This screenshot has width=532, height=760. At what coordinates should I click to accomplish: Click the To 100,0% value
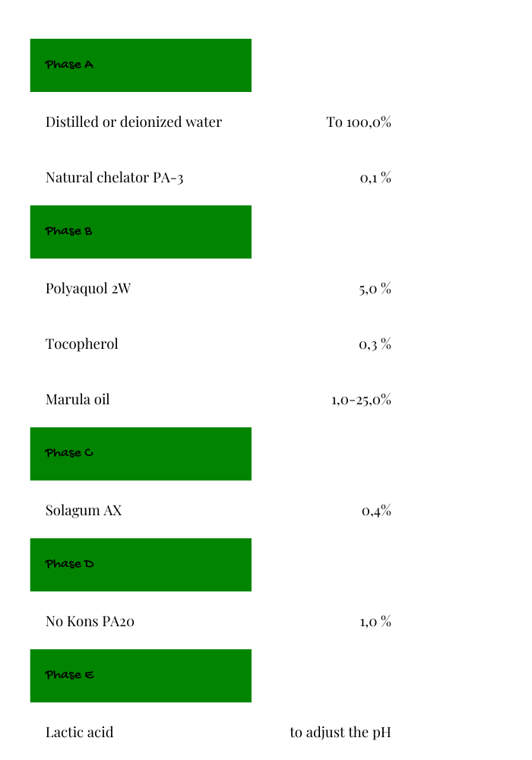(x=359, y=122)
